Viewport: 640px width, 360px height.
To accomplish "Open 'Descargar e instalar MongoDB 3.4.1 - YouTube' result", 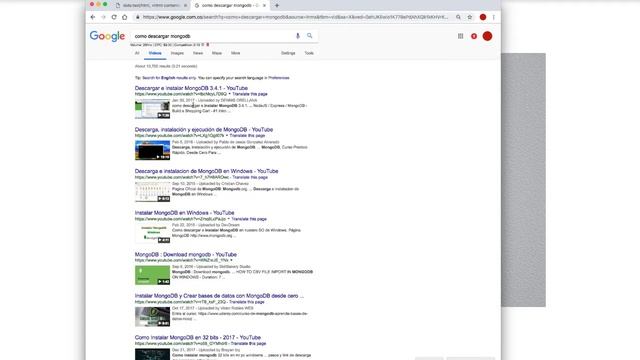I will (191, 88).
